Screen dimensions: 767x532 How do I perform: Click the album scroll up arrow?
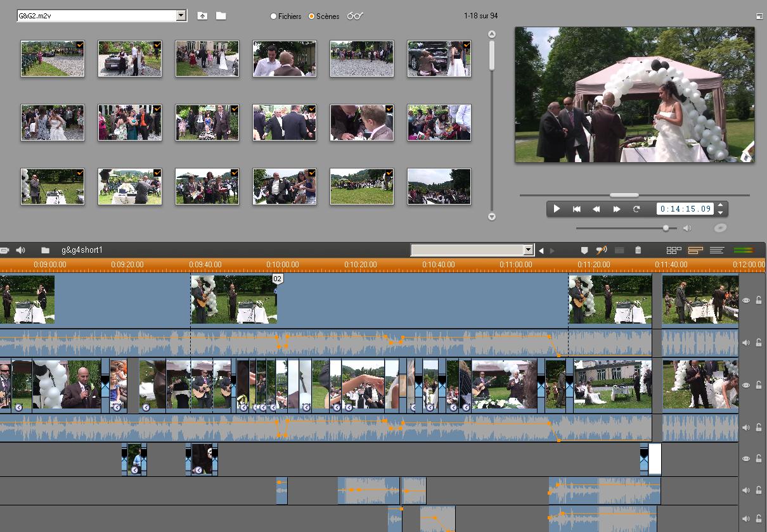[492, 34]
